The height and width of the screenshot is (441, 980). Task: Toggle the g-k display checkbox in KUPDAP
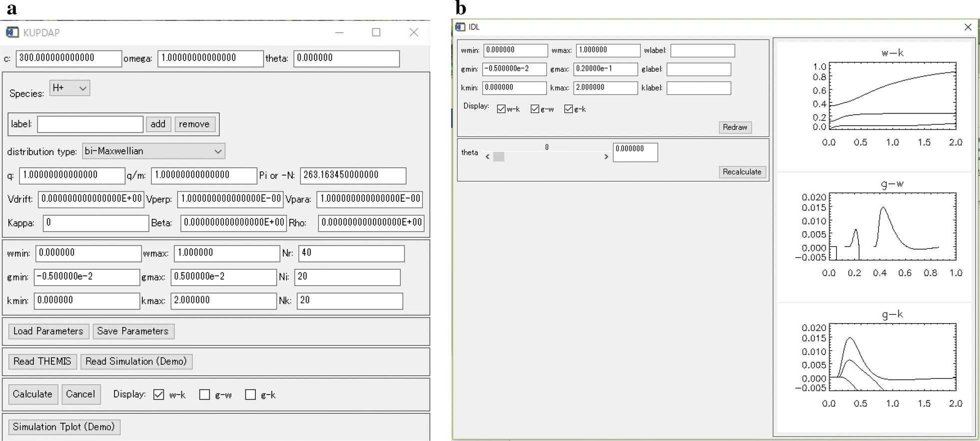[250, 395]
